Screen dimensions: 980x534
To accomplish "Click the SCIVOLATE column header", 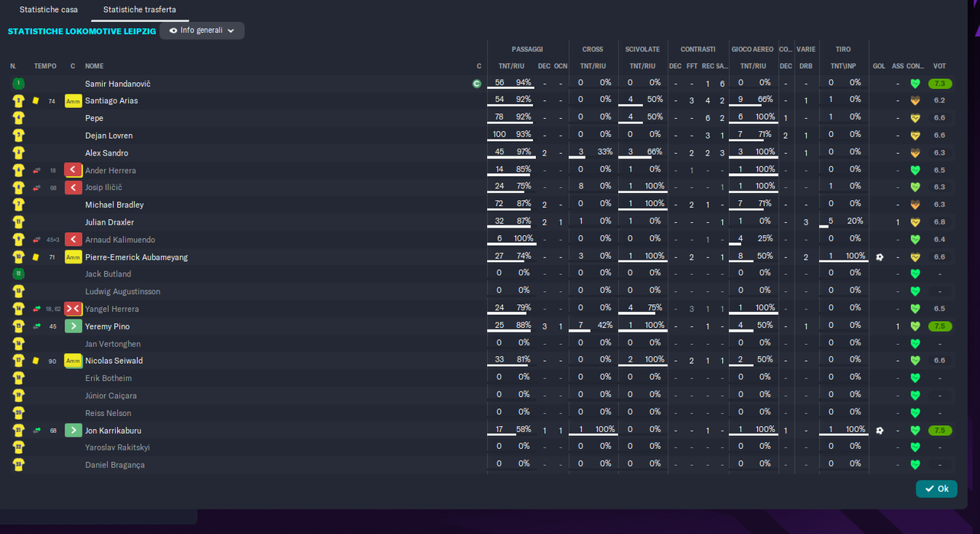I will tap(642, 49).
